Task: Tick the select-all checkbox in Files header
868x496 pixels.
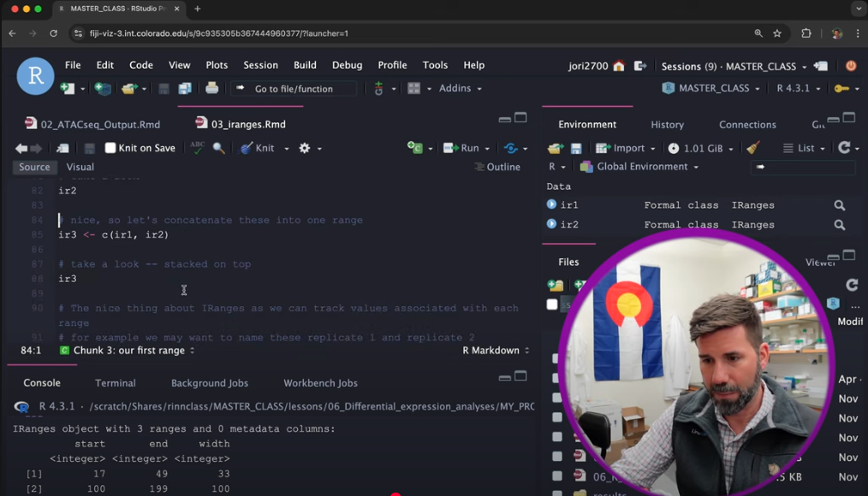Action: pyautogui.click(x=552, y=304)
